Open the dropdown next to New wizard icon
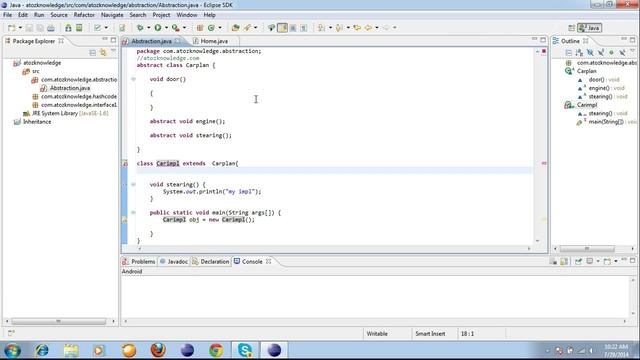The height and width of the screenshot is (360, 640). 20,28
